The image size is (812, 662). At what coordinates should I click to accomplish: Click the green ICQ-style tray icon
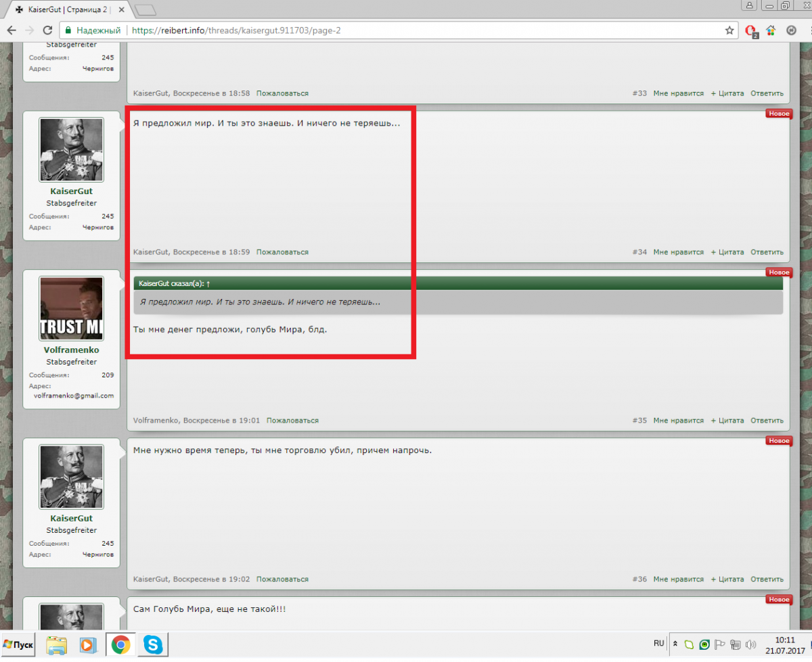[689, 644]
